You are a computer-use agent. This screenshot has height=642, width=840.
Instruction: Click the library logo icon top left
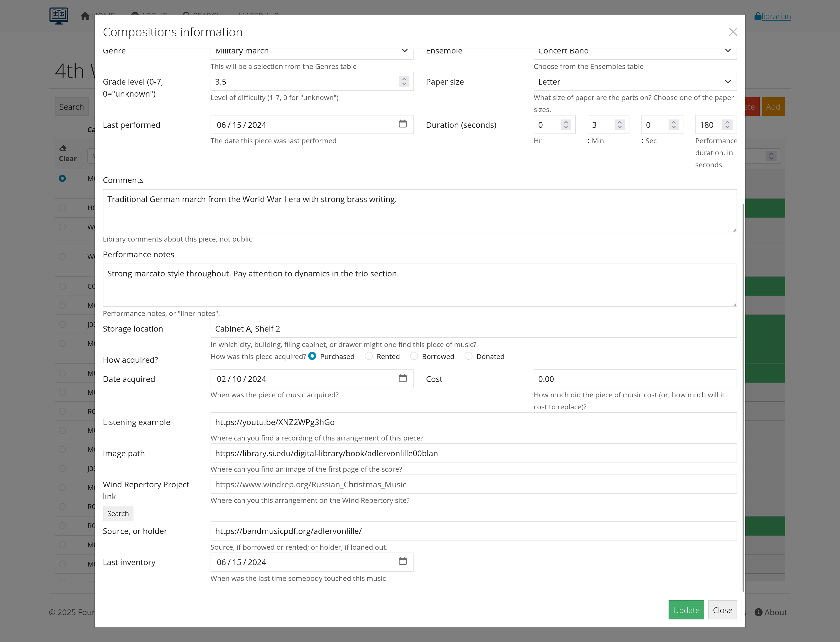(x=59, y=16)
